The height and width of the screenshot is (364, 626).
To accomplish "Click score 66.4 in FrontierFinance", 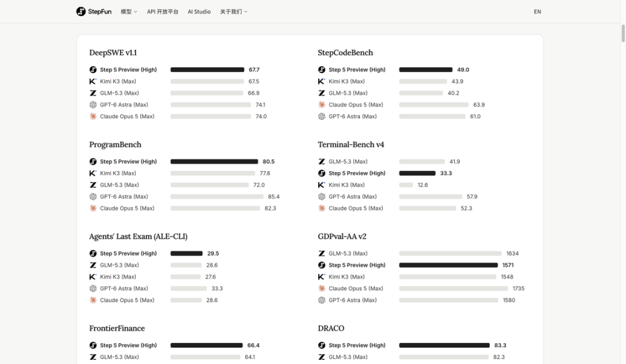I will click(253, 345).
